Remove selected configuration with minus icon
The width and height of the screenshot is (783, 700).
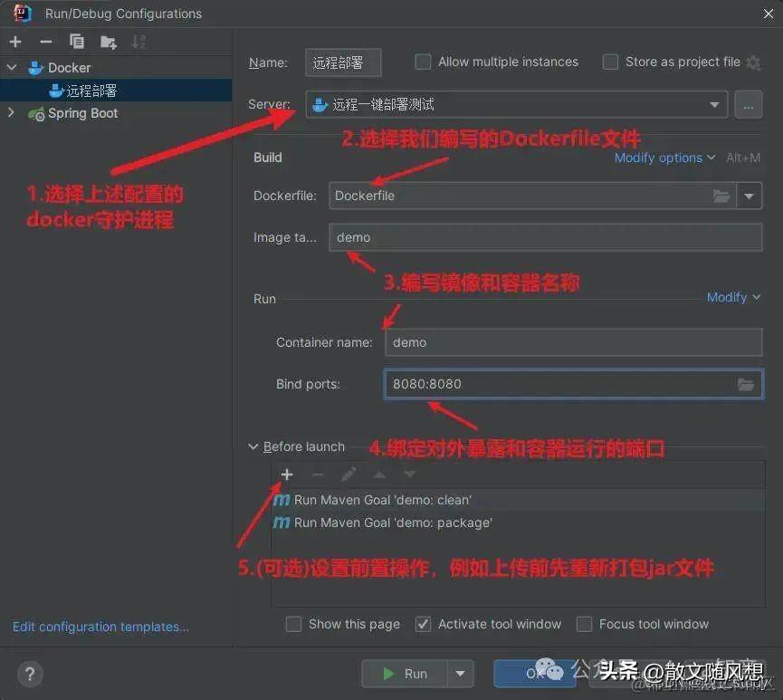point(46,42)
